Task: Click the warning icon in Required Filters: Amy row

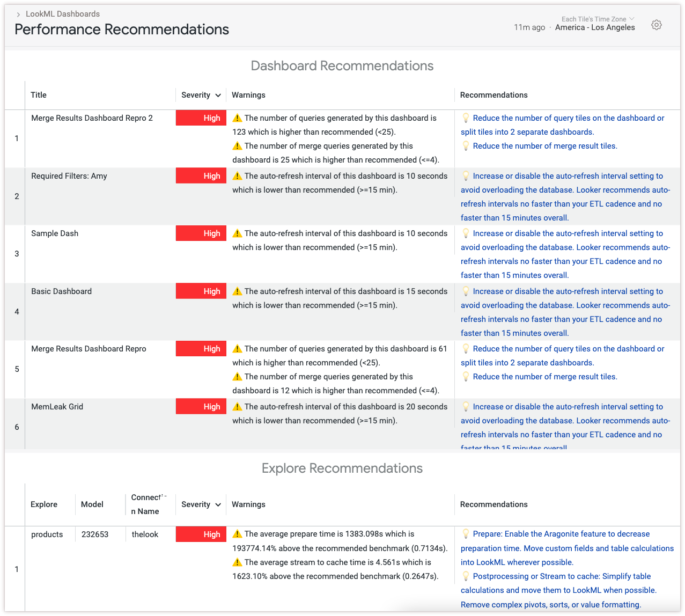Action: click(x=237, y=176)
